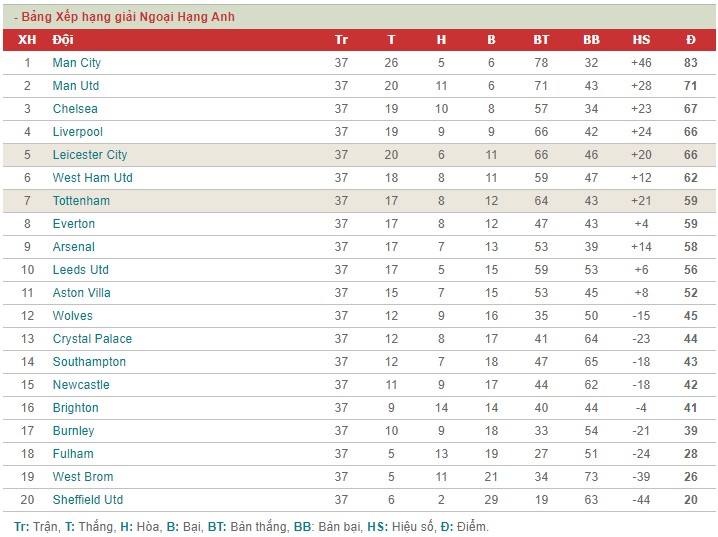Viewport: 718px width, 537px height.
Task: Select West Ham Utd in table
Action: pos(92,178)
